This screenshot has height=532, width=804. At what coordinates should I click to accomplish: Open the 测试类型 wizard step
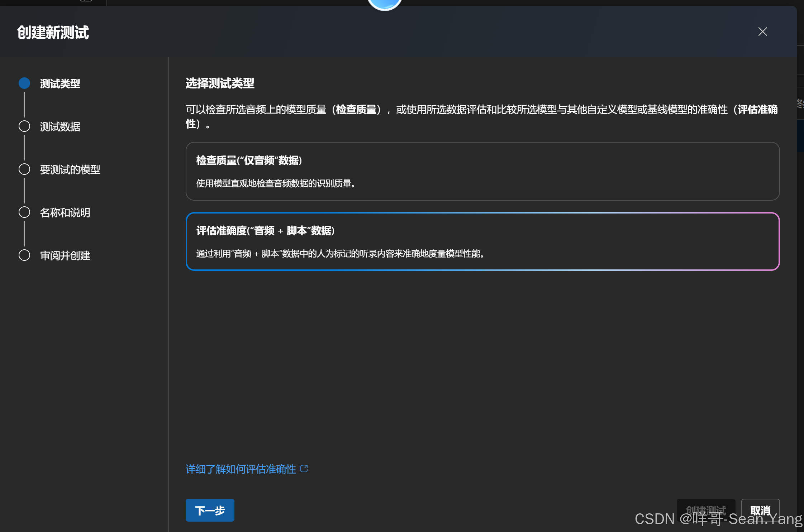click(60, 83)
